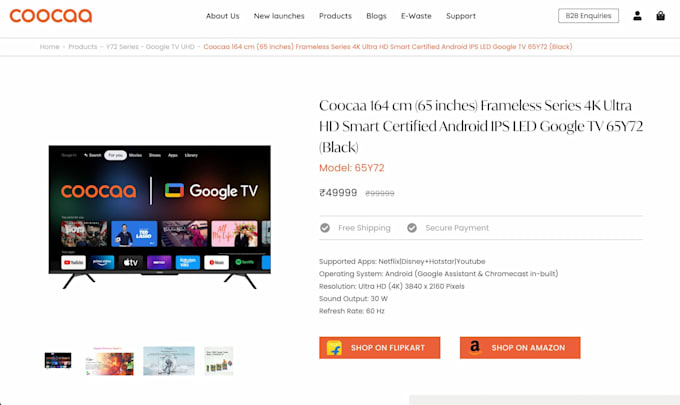This screenshot has width=680, height=405.
Task: Go to New launches page
Action: point(279,16)
